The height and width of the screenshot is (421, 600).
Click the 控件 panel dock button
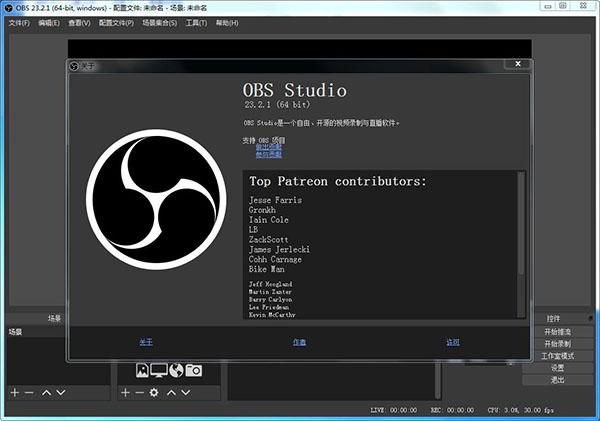click(x=591, y=318)
